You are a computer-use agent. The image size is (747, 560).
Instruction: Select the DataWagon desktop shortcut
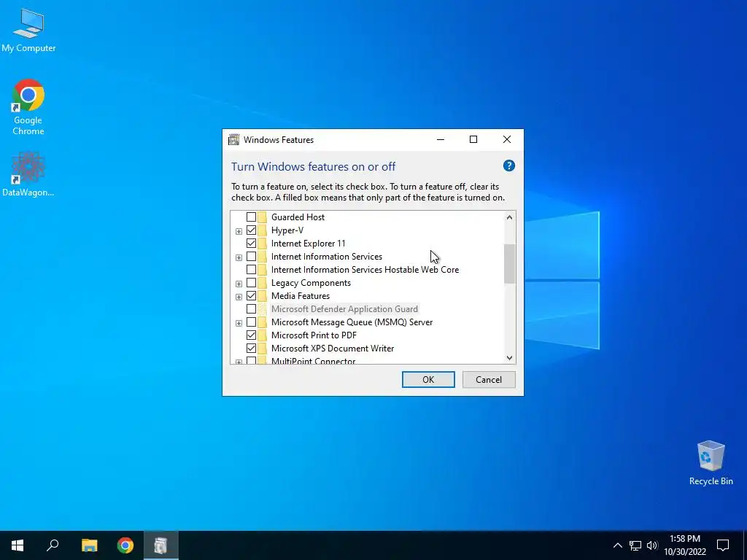(x=28, y=174)
